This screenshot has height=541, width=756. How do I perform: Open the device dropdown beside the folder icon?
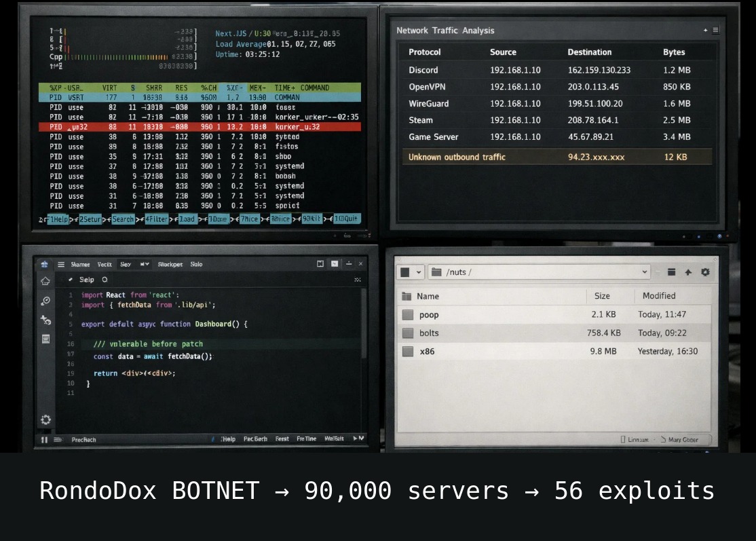[x=417, y=272]
